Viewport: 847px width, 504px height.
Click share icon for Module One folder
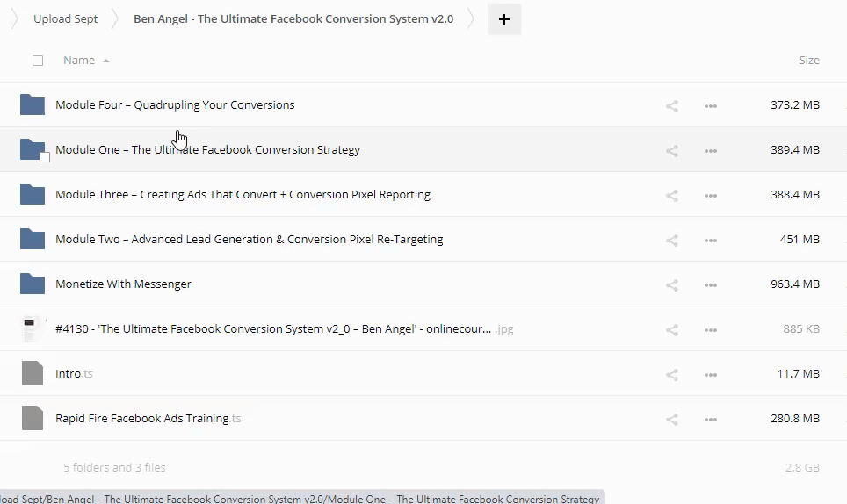click(x=672, y=150)
